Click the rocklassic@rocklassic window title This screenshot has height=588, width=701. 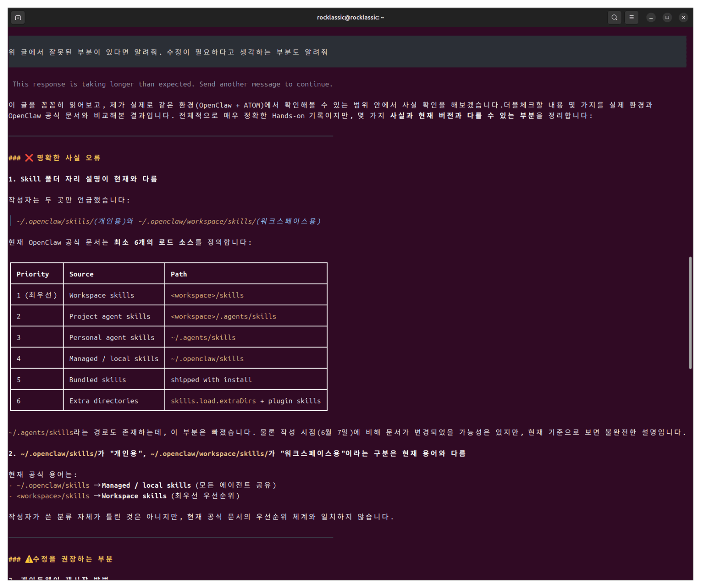point(350,18)
